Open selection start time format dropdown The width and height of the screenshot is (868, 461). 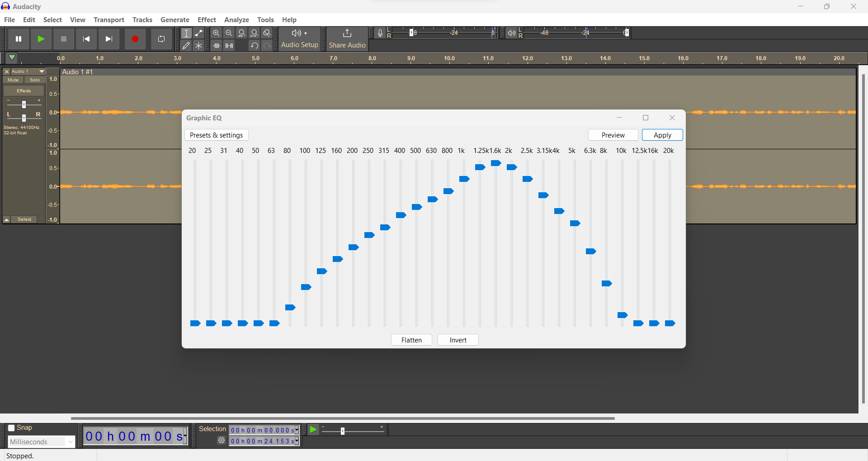pyautogui.click(x=297, y=430)
